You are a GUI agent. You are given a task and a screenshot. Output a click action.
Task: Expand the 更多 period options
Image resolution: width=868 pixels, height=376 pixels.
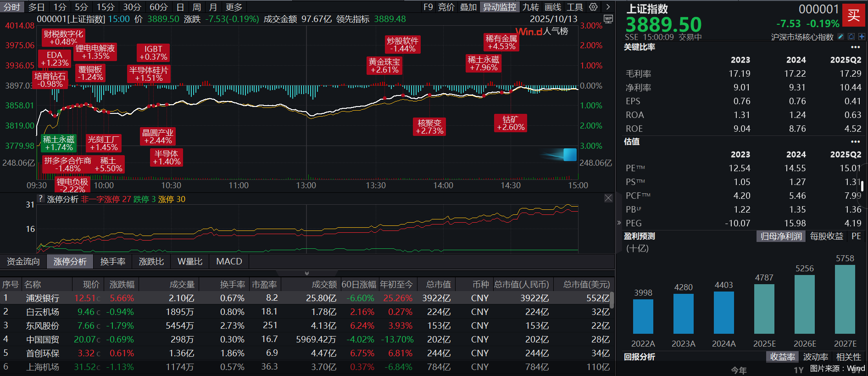pyautogui.click(x=234, y=7)
